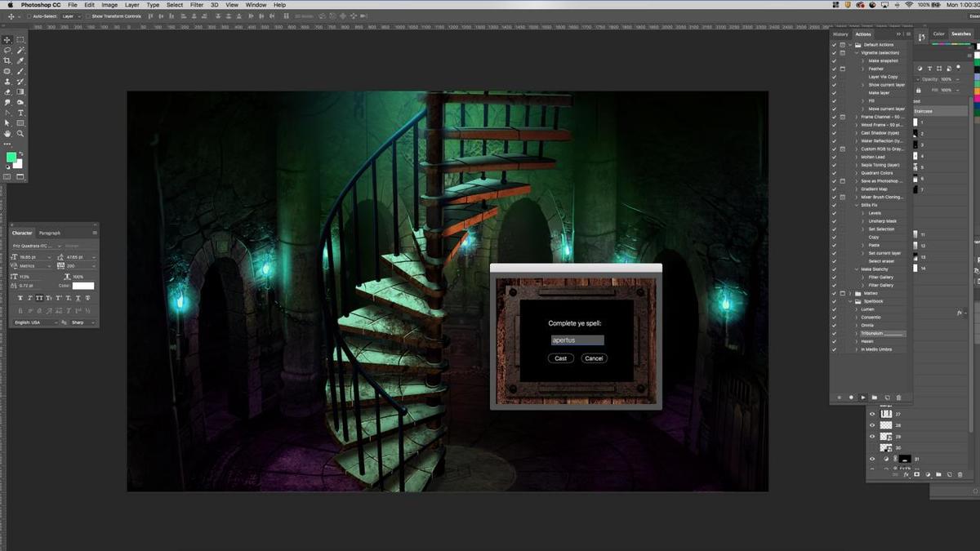The width and height of the screenshot is (980, 551).
Task: Select the Hand tool
Action: point(7,133)
